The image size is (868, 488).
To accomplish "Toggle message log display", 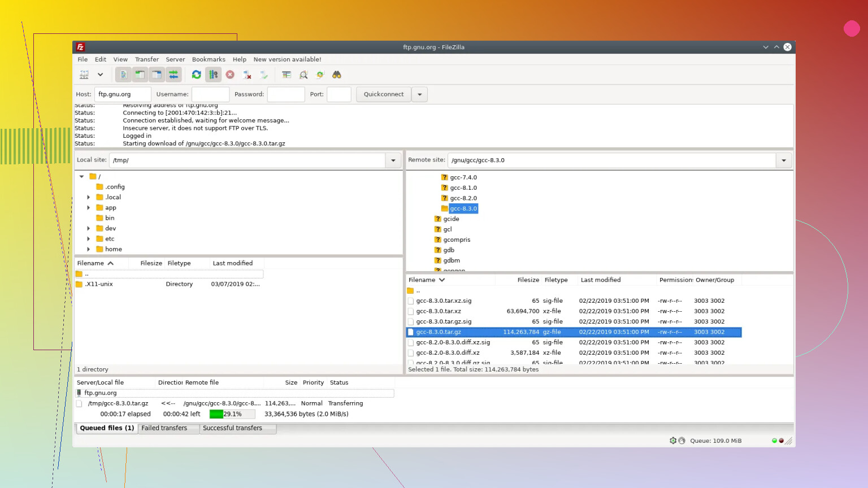I will pos(123,75).
